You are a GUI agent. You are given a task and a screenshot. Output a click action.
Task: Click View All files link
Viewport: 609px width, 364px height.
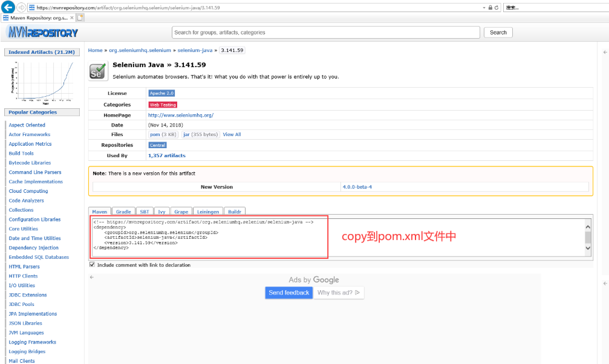(x=232, y=134)
